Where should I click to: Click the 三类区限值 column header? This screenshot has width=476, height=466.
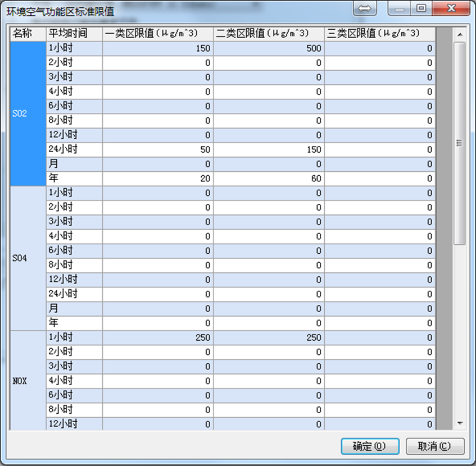379,34
